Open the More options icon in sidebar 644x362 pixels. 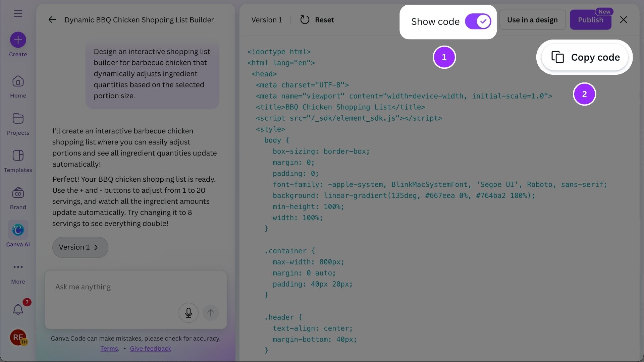17,267
